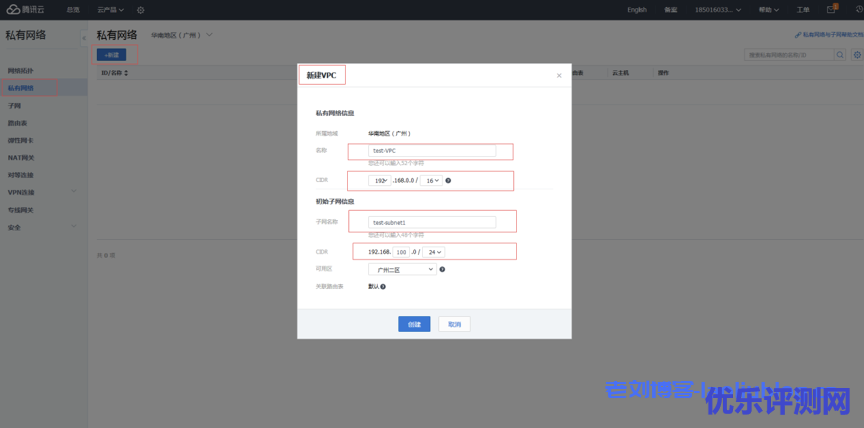
Task: Click the VPC name field test-VPC
Action: tap(432, 151)
